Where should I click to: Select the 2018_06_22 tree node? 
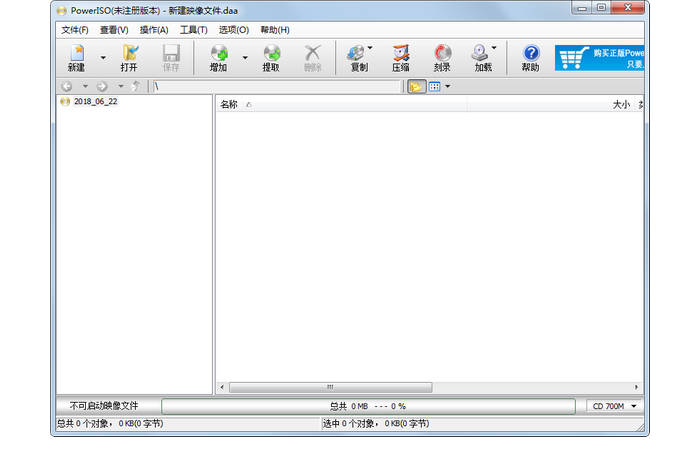(x=95, y=102)
